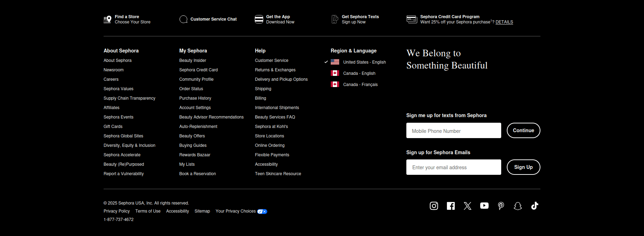The height and width of the screenshot is (236, 644).
Task: Choose Canada - Français language option
Action: click(x=360, y=85)
